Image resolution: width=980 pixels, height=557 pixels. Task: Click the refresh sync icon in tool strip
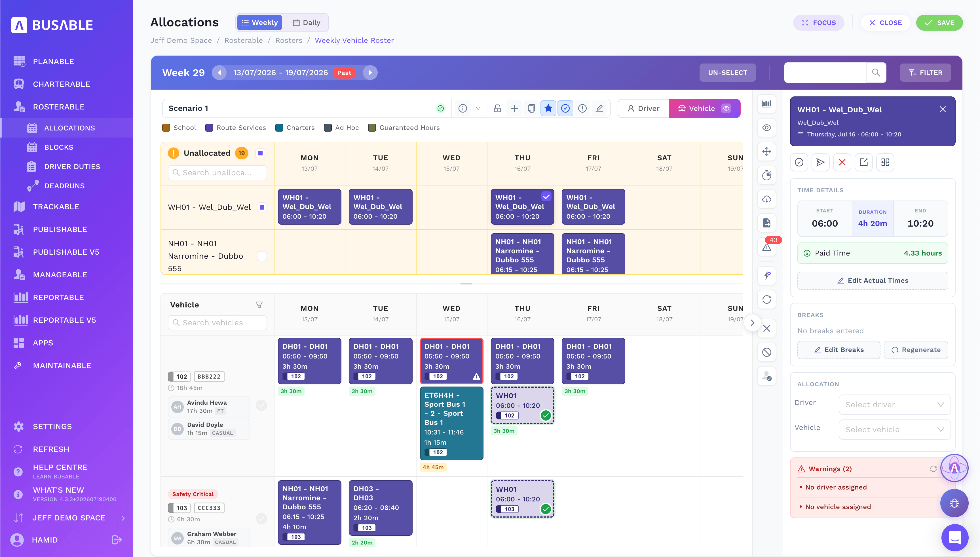click(x=766, y=299)
